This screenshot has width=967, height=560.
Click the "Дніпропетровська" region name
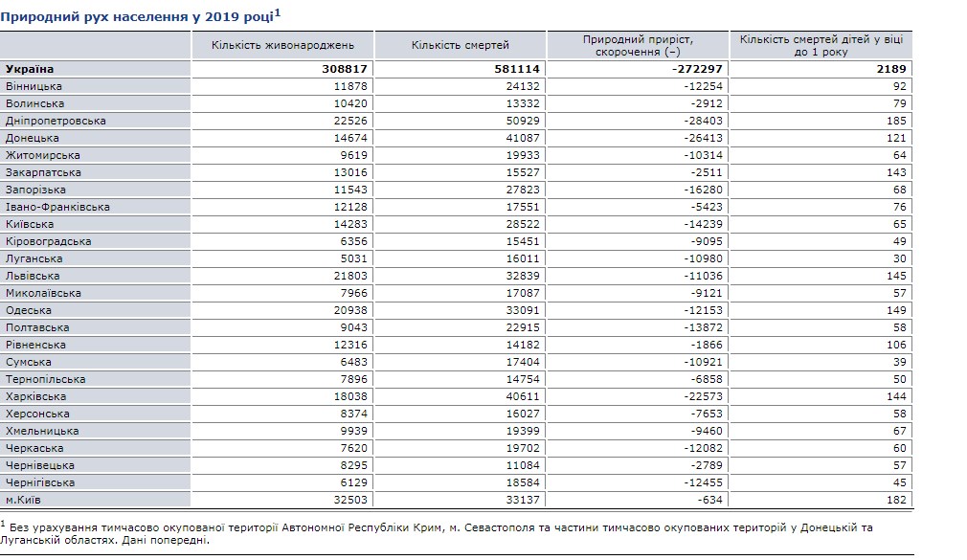(56, 121)
